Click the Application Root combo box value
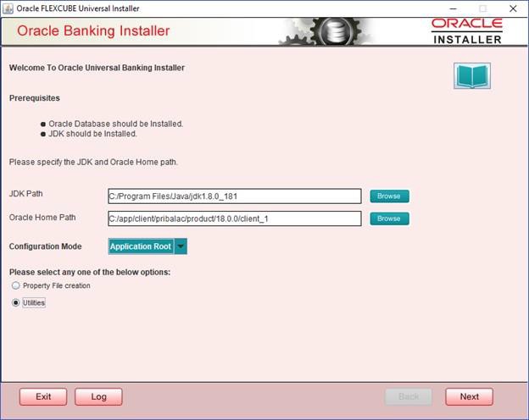The image size is (529, 420). click(141, 246)
